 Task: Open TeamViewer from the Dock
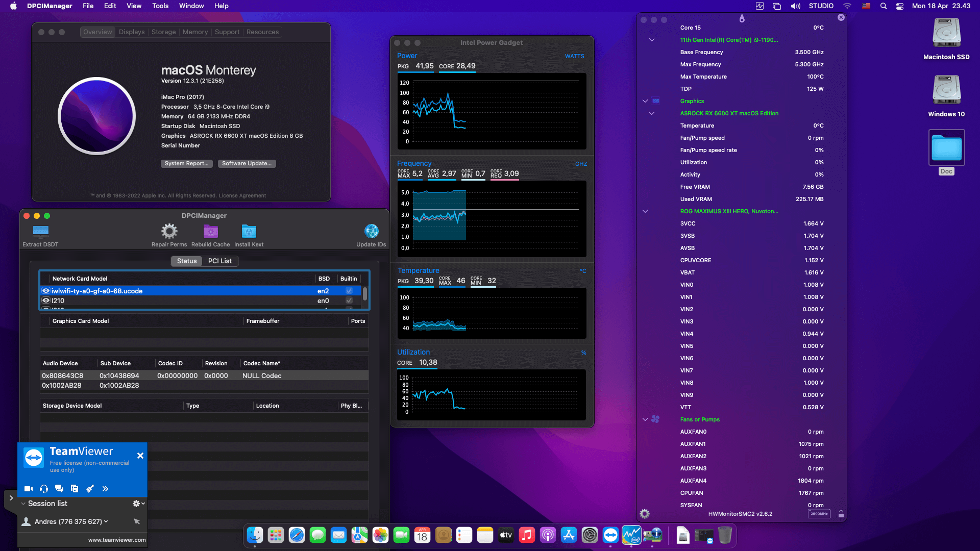pyautogui.click(x=610, y=535)
